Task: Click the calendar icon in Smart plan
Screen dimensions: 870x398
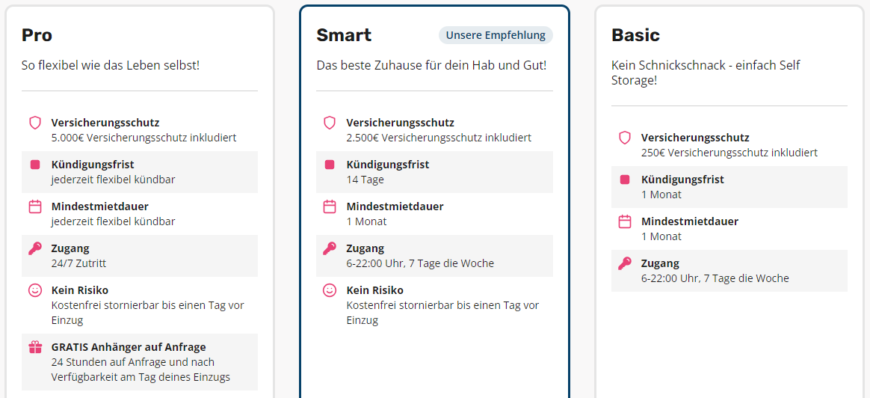Action: pyautogui.click(x=330, y=206)
